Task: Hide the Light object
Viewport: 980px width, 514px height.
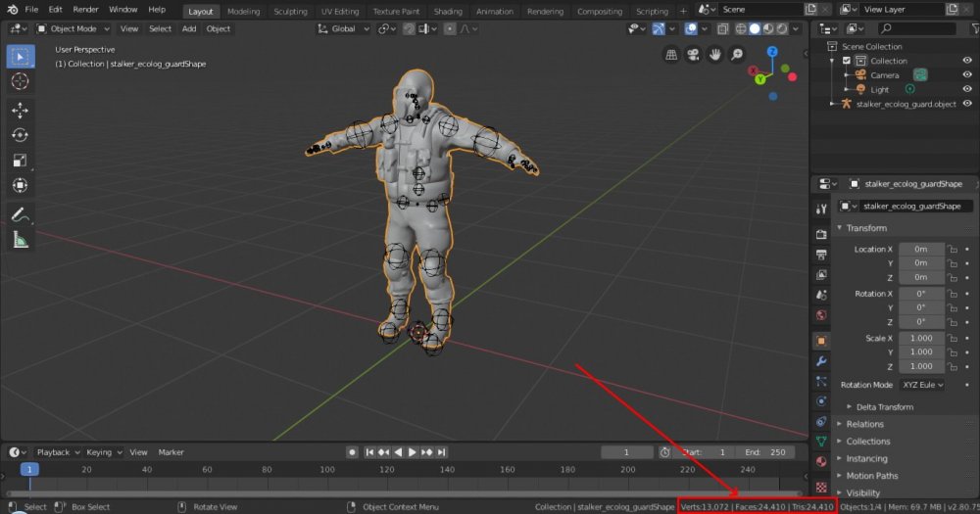Action: (967, 89)
